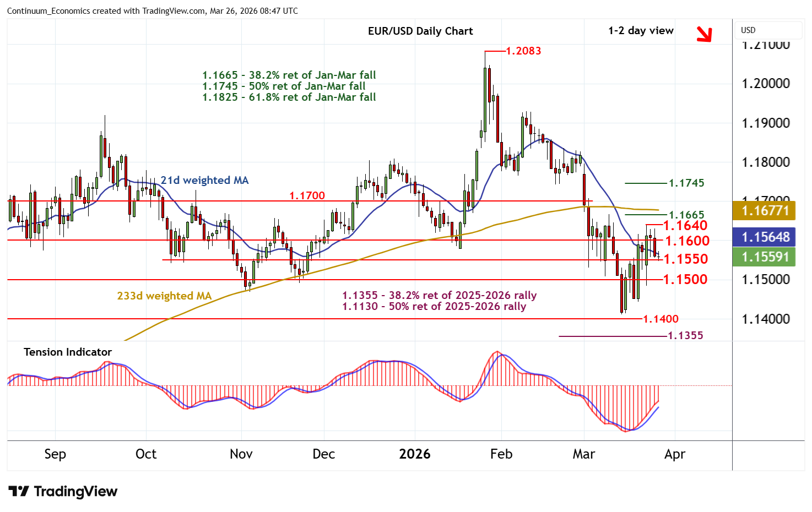Image resolution: width=812 pixels, height=512 pixels.
Task: Select the 1.1640 resistance label
Action: 685,226
